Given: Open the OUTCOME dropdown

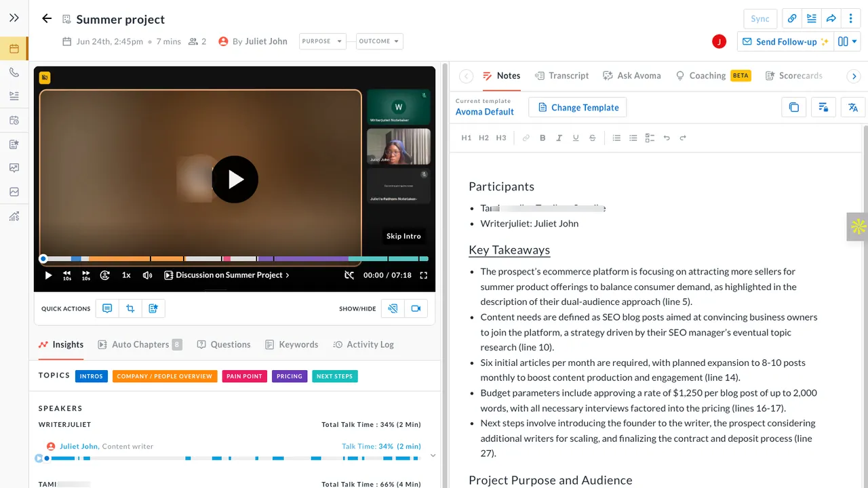Looking at the screenshot, I should pyautogui.click(x=380, y=41).
